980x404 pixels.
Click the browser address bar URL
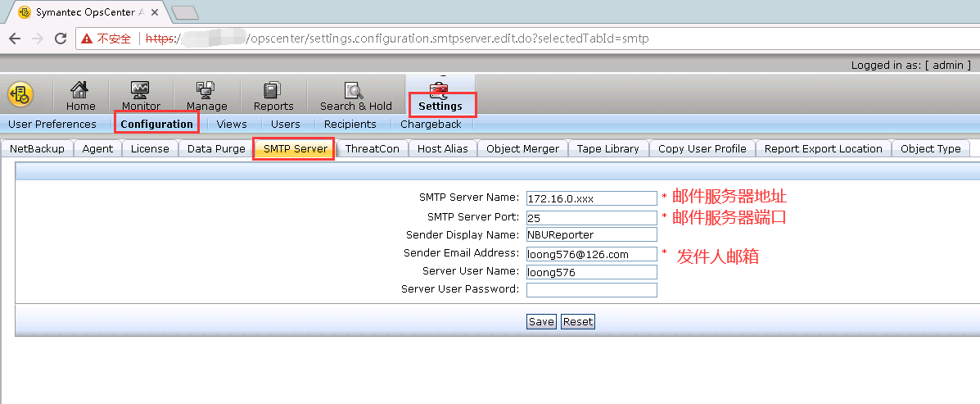[397, 39]
